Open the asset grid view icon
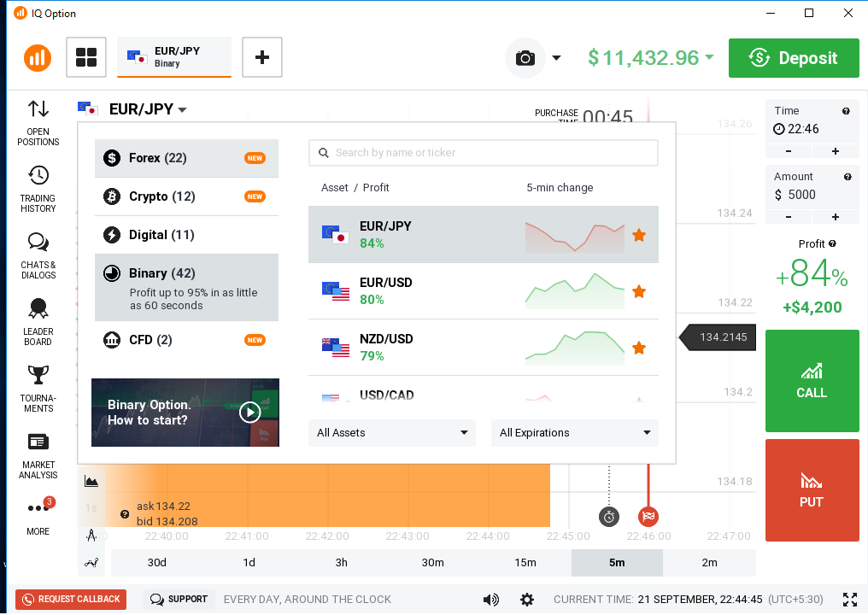The image size is (868, 615). [x=85, y=57]
